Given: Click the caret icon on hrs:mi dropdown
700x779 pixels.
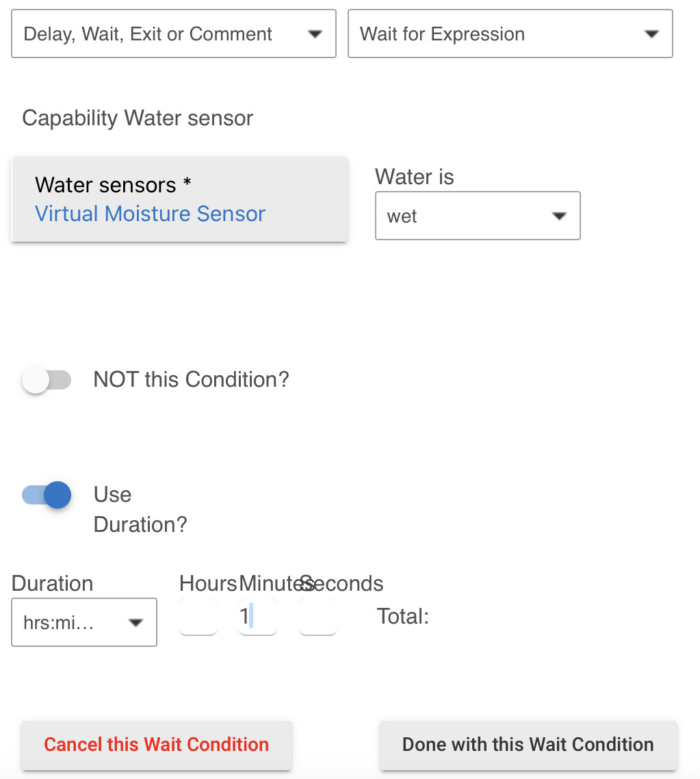Looking at the screenshot, I should pyautogui.click(x=135, y=622).
